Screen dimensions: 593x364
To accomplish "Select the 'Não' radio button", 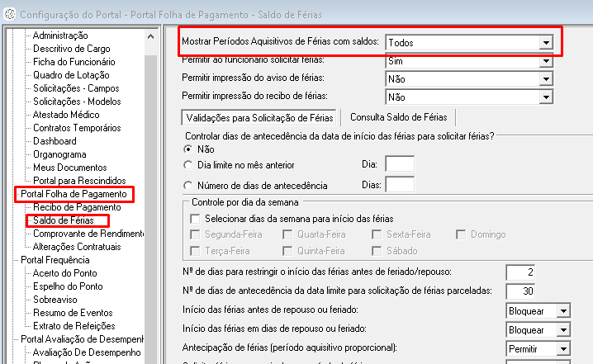I will coord(188,149).
